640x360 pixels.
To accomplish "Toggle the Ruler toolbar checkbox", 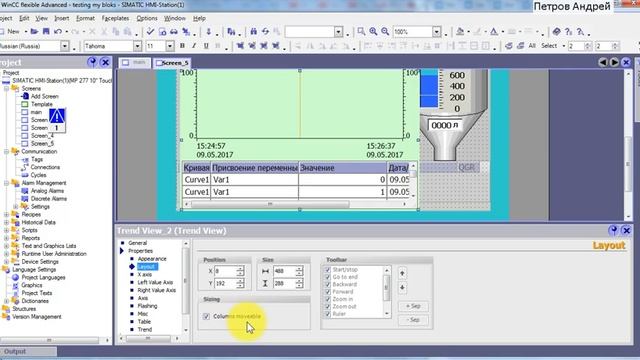I will point(327,314).
